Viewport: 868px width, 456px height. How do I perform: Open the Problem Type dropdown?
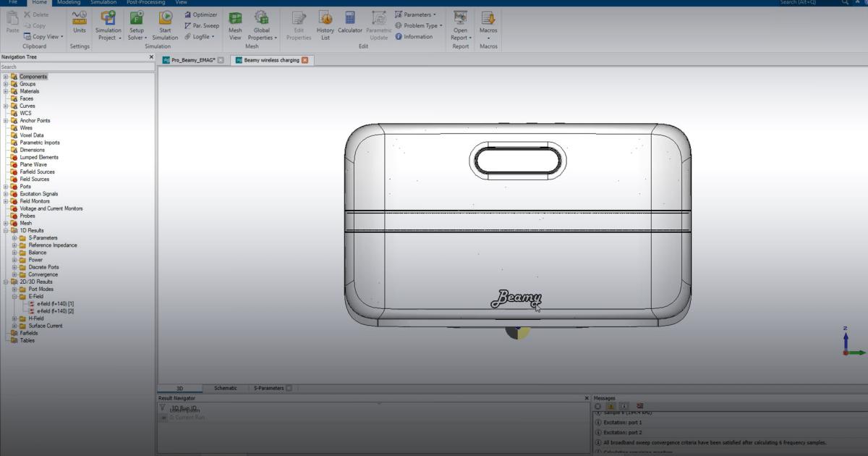pos(417,25)
